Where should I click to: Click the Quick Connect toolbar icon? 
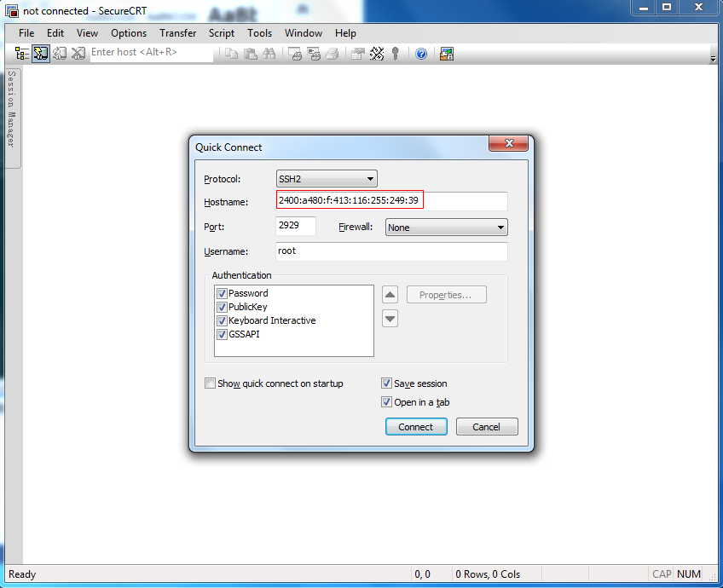(x=41, y=53)
